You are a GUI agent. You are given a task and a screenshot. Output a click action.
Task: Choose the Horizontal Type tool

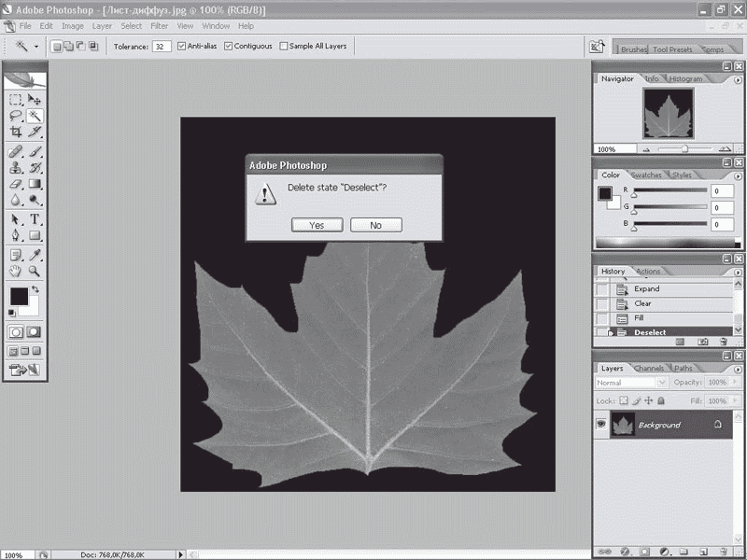(x=35, y=218)
